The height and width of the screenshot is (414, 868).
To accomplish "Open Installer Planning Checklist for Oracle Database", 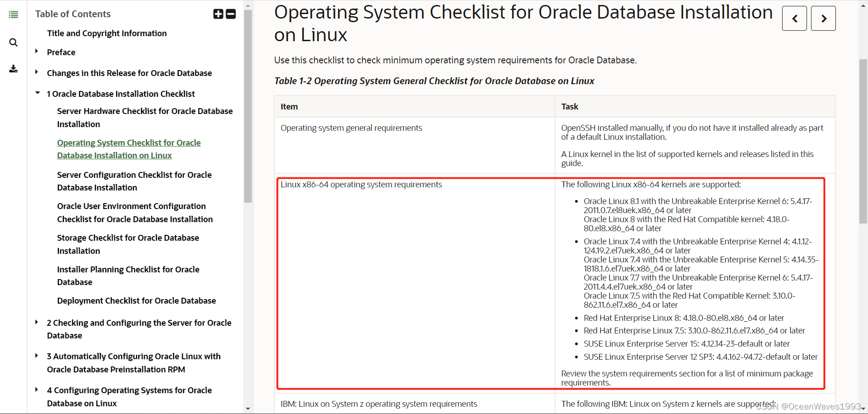I will click(128, 276).
